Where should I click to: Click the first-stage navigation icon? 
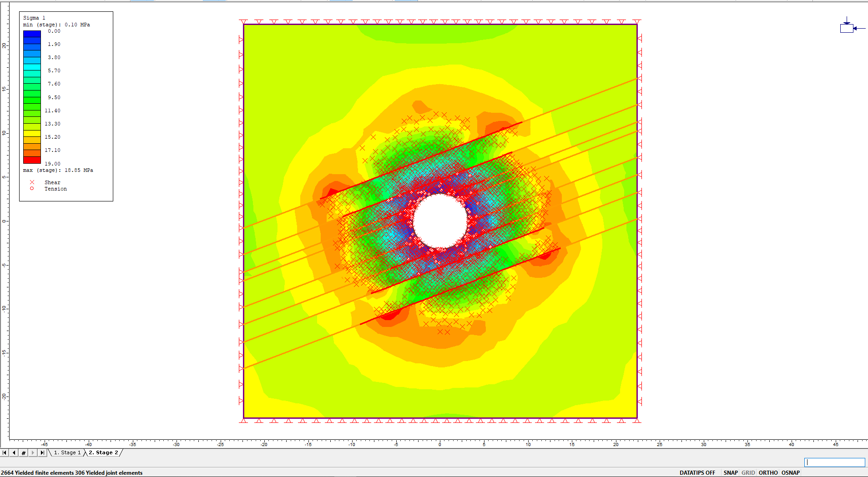[x=5, y=452]
